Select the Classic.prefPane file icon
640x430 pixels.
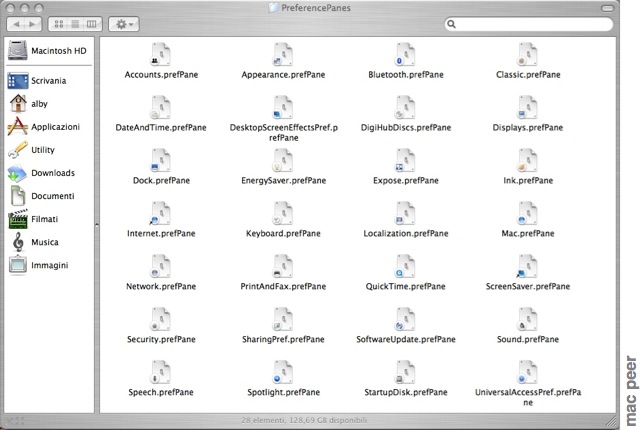click(527, 54)
